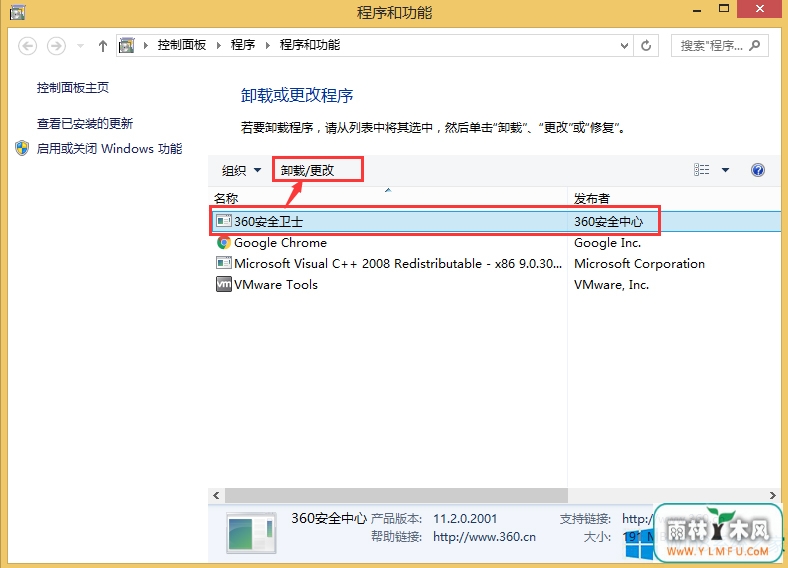The width and height of the screenshot is (788, 568).
Task: Click the 卸载/更改 toolbar button
Action: [x=307, y=171]
